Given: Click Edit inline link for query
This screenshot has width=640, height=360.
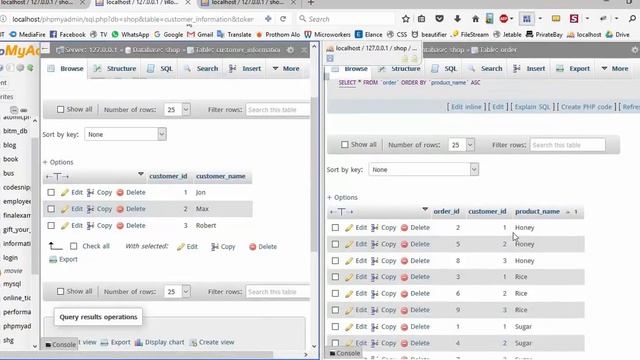Looking at the screenshot, I should pos(466,107).
